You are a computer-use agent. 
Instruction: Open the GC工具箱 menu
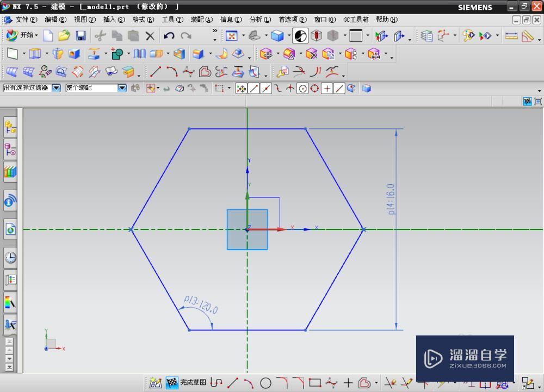click(356, 20)
